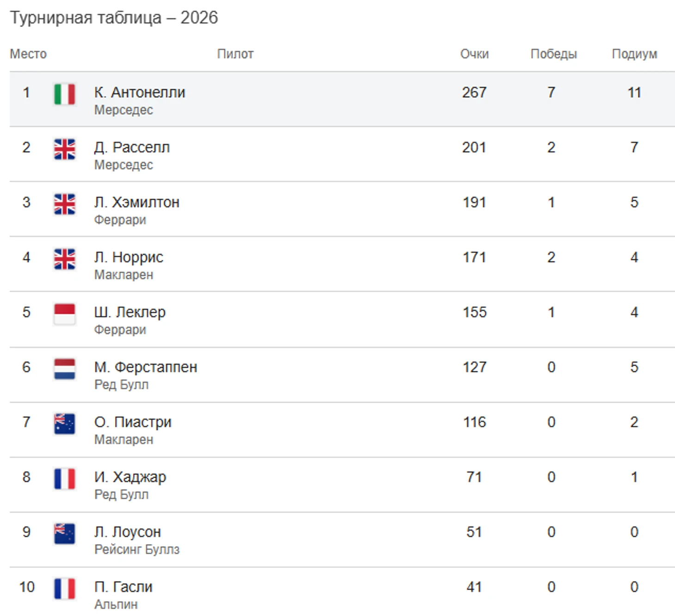Click the Monaco flag beside Ш. Леклер
The height and width of the screenshot is (616, 675).
coord(64,314)
